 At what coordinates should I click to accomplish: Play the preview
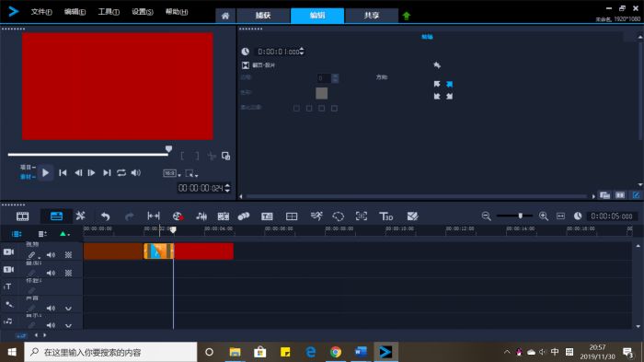45,173
